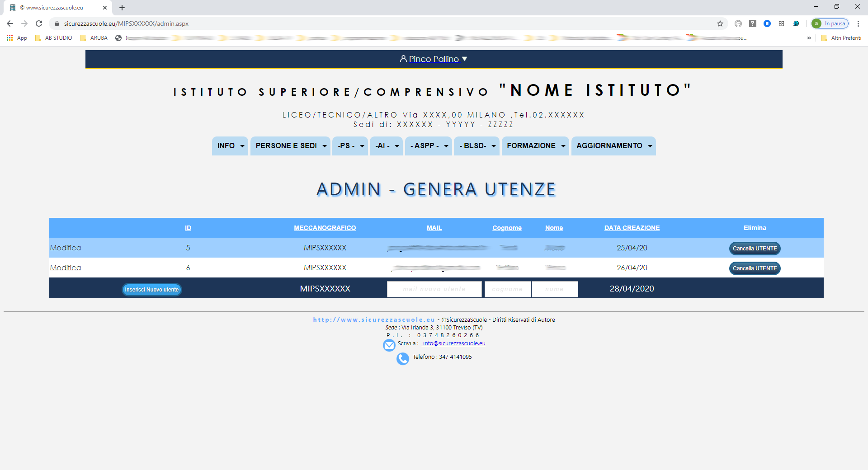Image resolution: width=868 pixels, height=470 pixels.
Task: Click Modifica link for user ID 6
Action: point(66,268)
